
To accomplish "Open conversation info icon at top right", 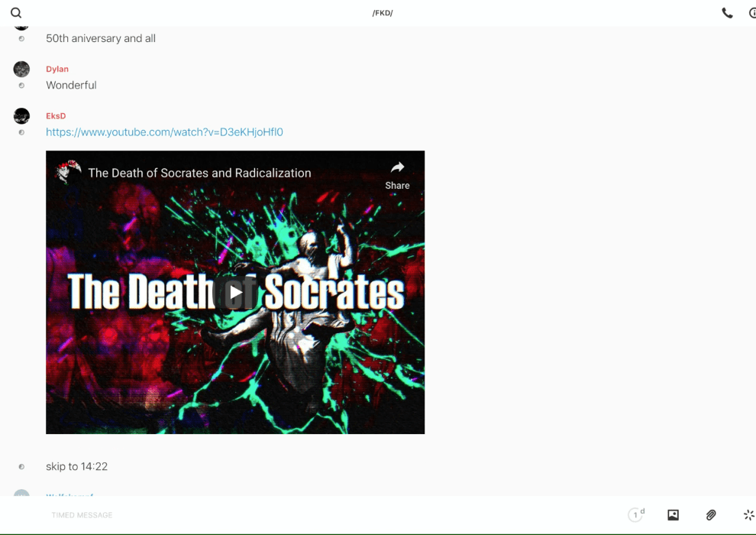I will [x=751, y=13].
